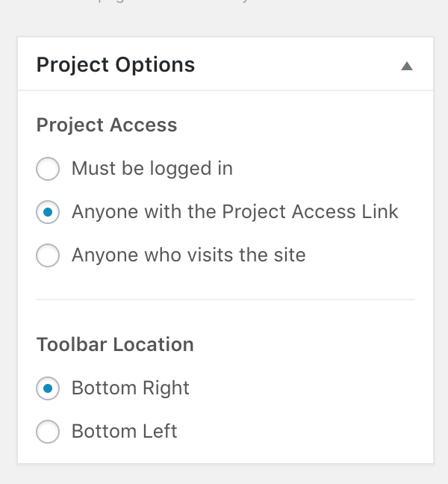Screen dimensions: 448x484
Task: Click "Anyone who visits the site" label
Action: click(189, 255)
